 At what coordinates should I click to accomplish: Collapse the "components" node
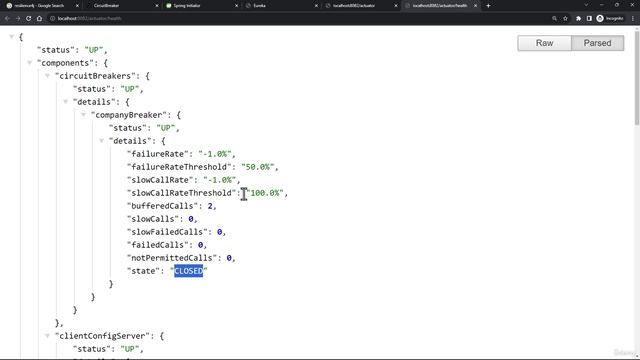click(29, 63)
